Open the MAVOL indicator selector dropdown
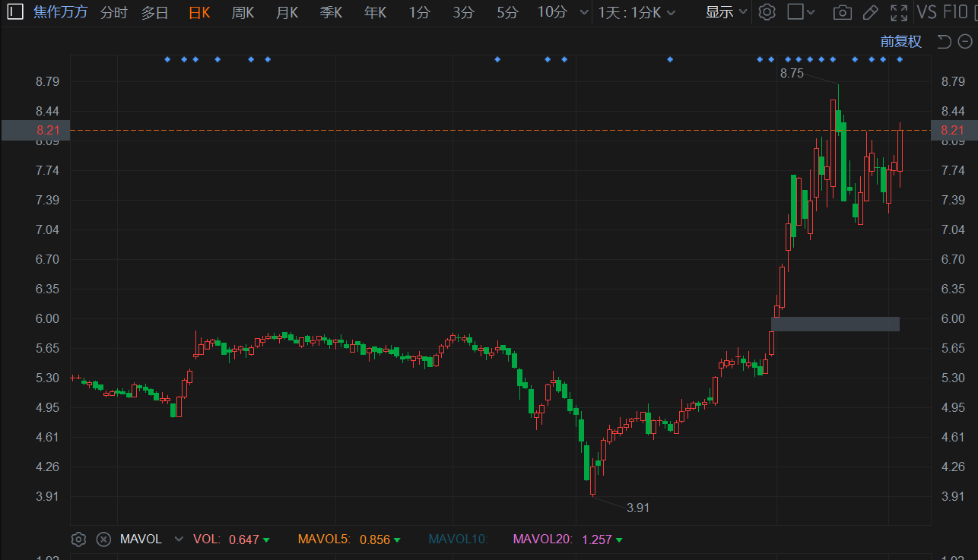This screenshot has width=978, height=560. 179,539
